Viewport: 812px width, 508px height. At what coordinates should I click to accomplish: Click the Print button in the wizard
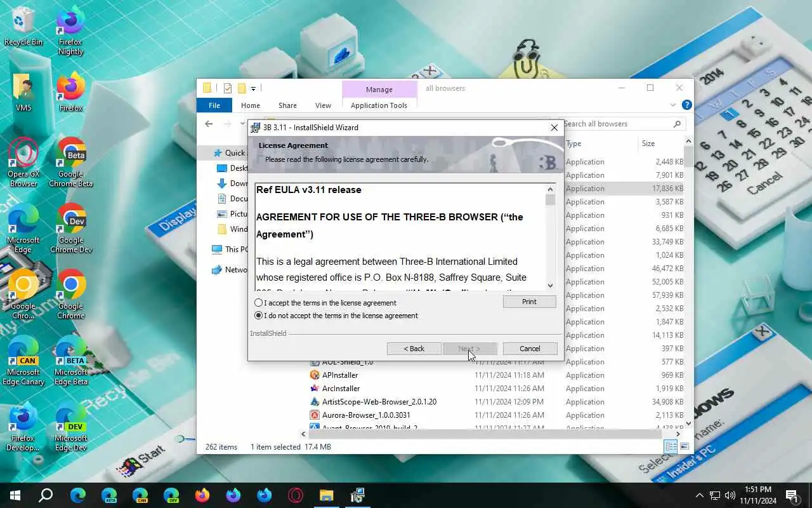pos(529,302)
